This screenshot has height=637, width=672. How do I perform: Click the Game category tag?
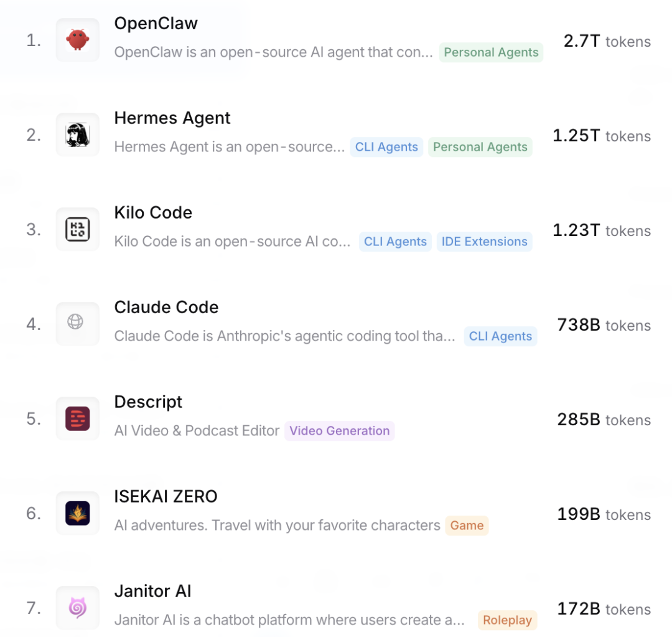pos(467,526)
